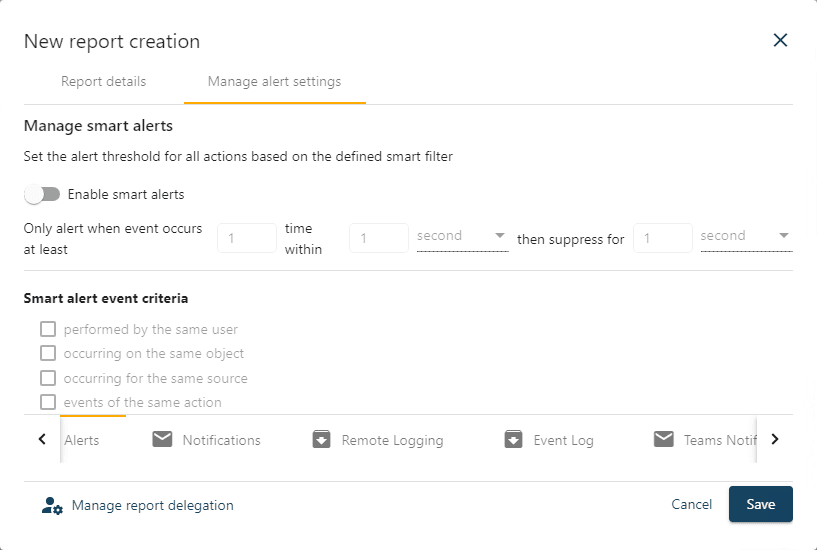The height and width of the screenshot is (550, 818).
Task: Check 'occurring for the same source'
Action: click(48, 378)
